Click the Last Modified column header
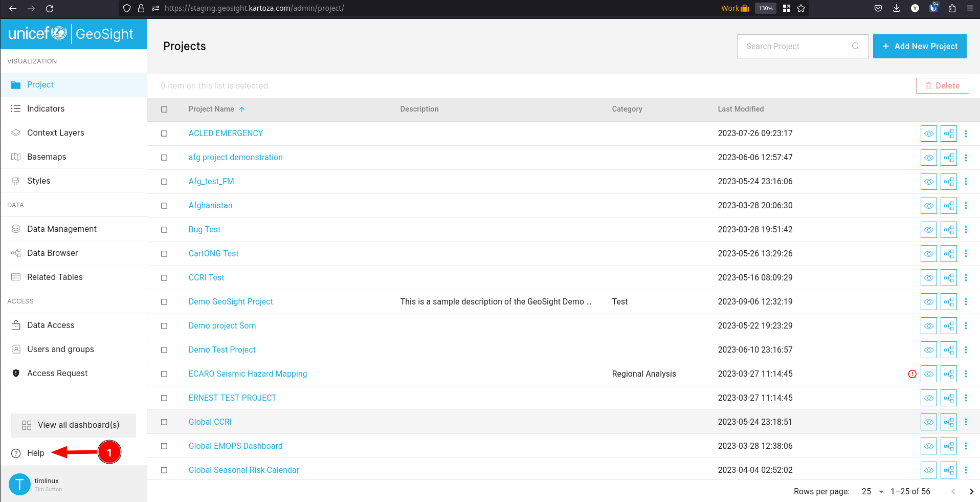The image size is (980, 502). click(741, 109)
